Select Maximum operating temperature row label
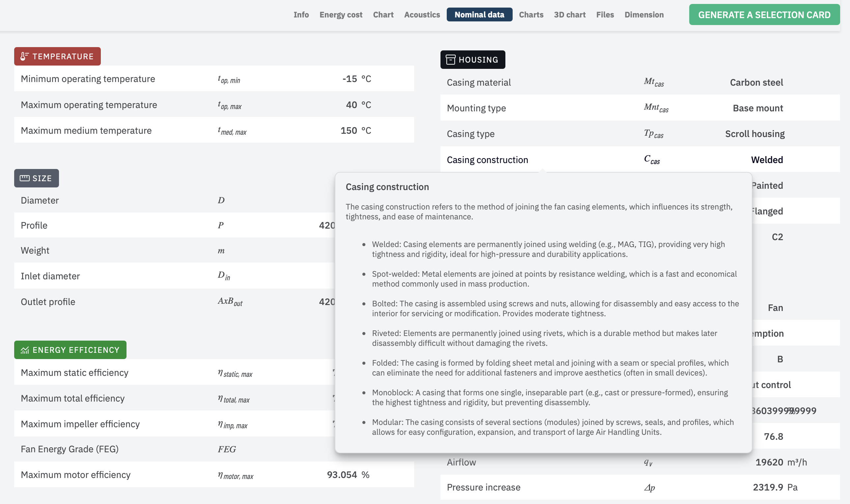 pyautogui.click(x=89, y=105)
